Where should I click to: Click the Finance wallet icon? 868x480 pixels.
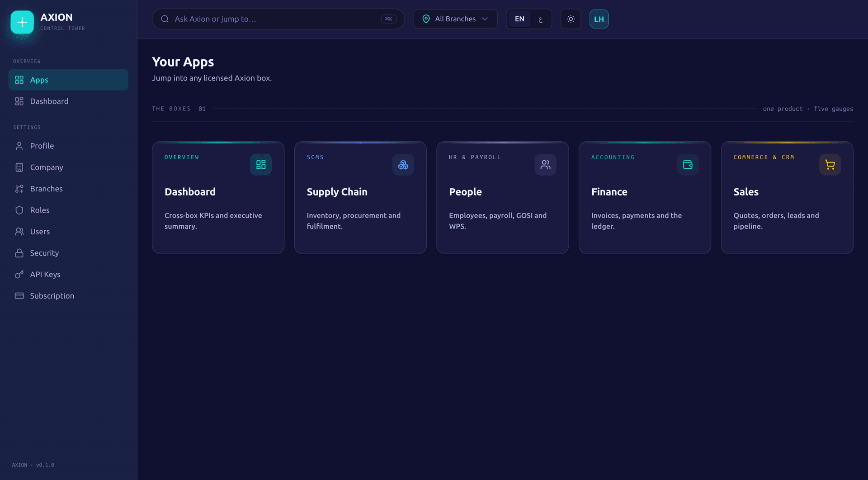coord(688,165)
